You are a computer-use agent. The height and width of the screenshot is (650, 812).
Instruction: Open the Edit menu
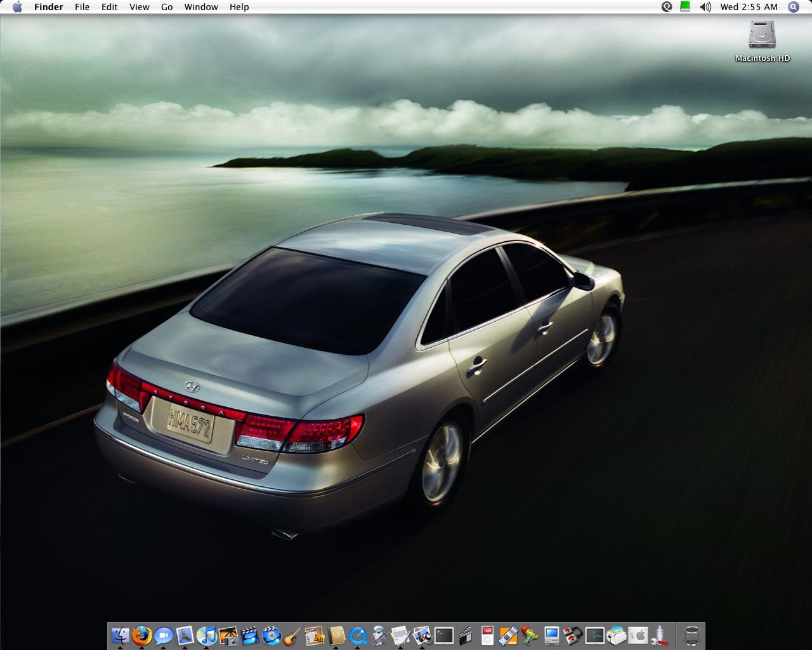point(110,7)
